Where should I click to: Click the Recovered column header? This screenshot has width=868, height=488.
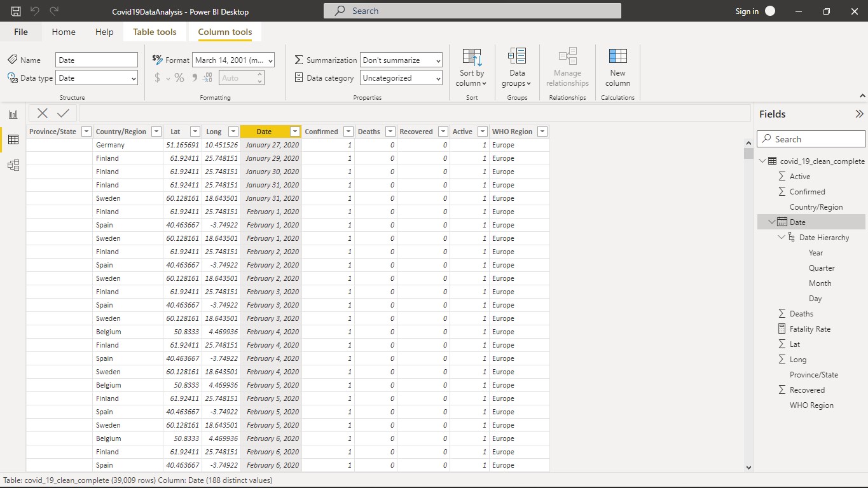point(423,132)
